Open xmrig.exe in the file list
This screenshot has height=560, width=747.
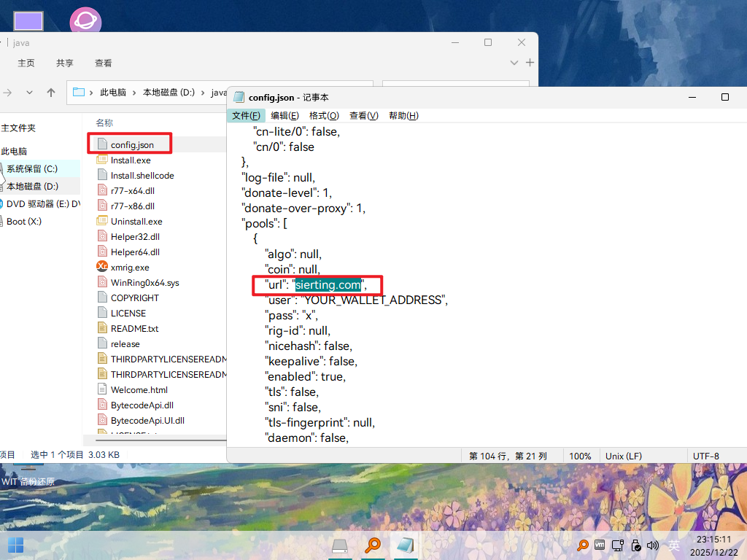[x=130, y=268]
